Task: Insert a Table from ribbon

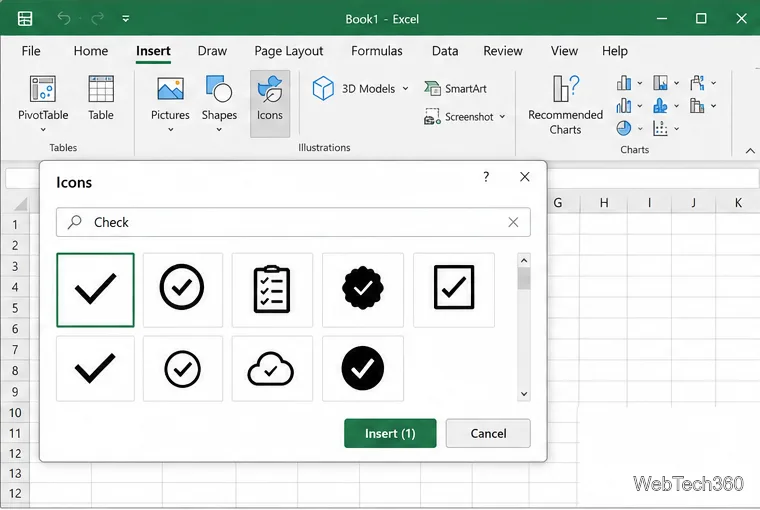Action: 101,97
